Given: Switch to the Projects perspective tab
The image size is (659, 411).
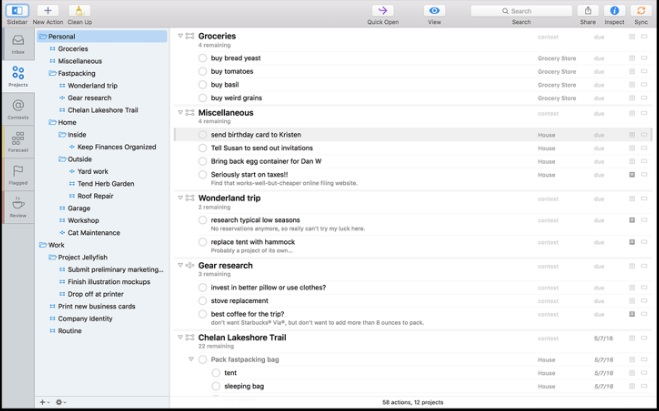Looking at the screenshot, I should [x=18, y=76].
